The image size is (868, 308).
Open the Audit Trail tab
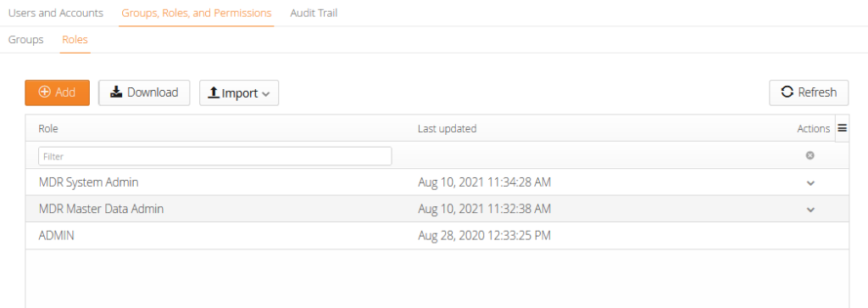pos(314,13)
